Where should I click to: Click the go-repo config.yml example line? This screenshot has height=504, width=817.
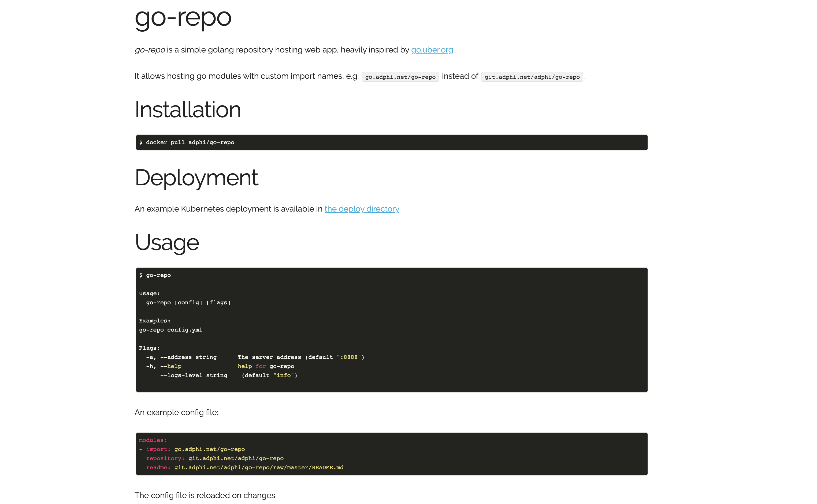pos(170,330)
